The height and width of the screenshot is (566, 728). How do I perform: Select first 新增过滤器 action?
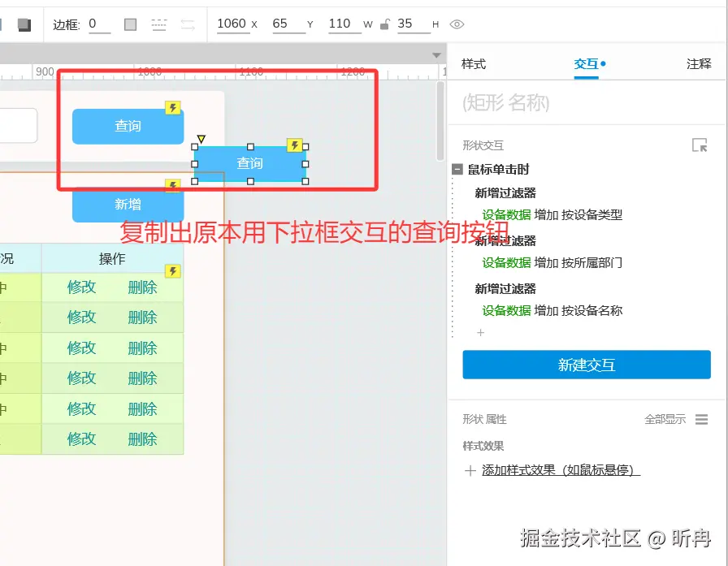pyautogui.click(x=505, y=193)
